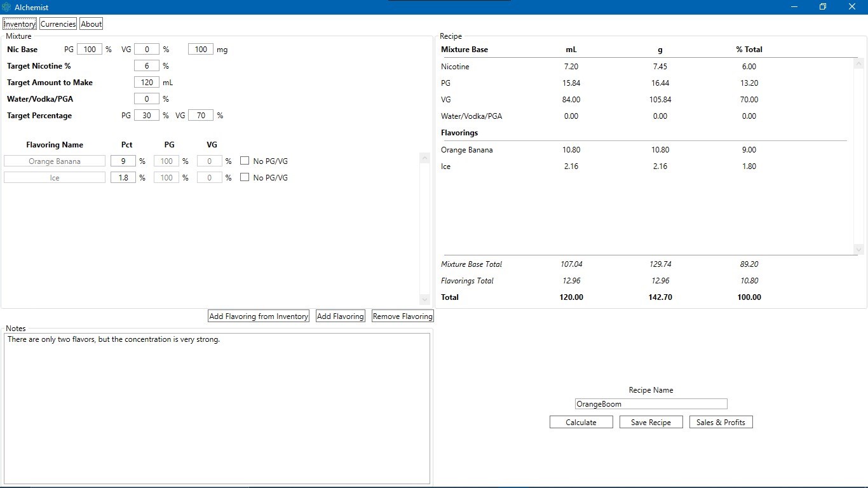Screen dimensions: 868x488
Task: Click the Notes text area
Action: coord(217,409)
